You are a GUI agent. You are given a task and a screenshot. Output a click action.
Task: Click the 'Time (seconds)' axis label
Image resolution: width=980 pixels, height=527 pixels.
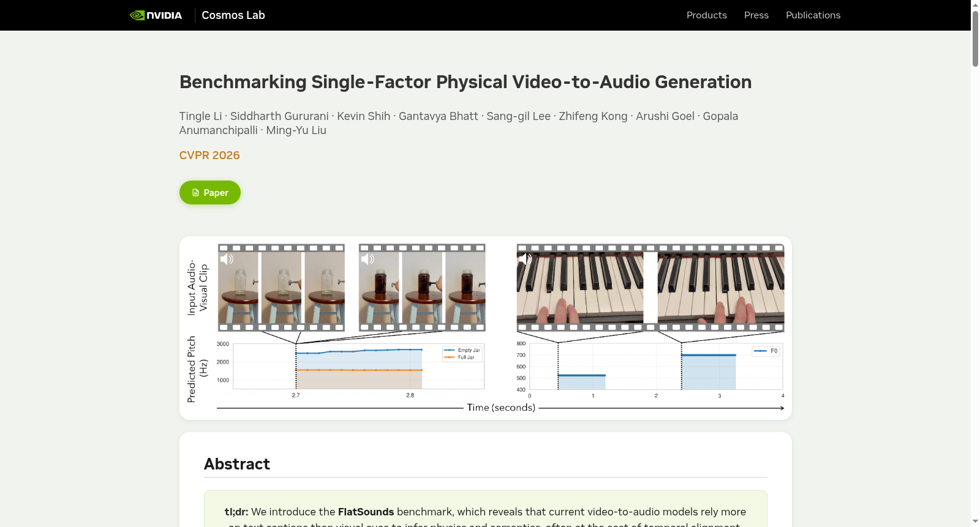click(x=501, y=408)
